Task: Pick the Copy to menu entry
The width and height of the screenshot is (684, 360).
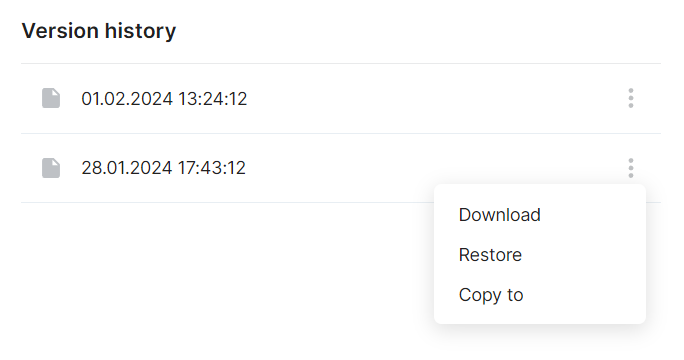Action: pyautogui.click(x=491, y=295)
